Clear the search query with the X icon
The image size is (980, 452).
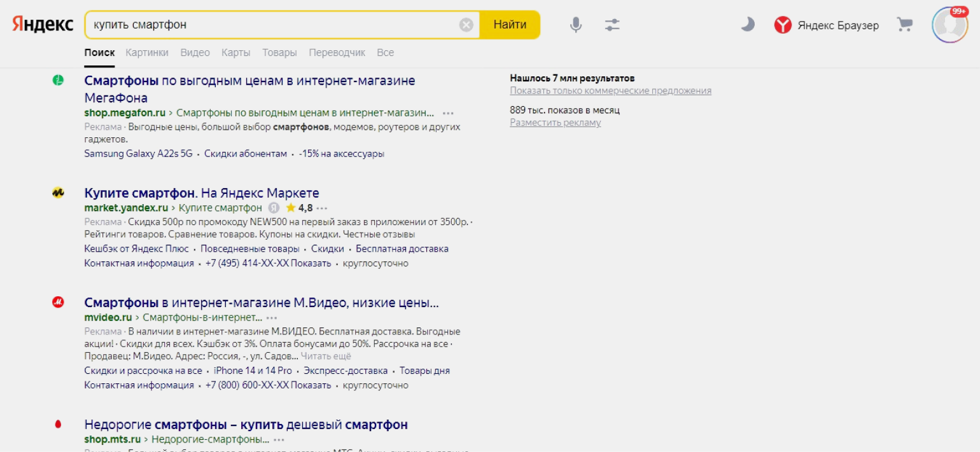click(466, 25)
